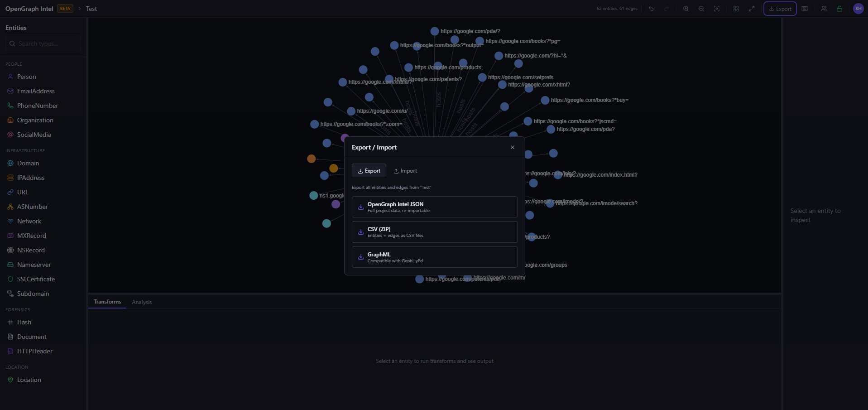The width and height of the screenshot is (868, 410).
Task: Toggle the graph lock
Action: 839,8
